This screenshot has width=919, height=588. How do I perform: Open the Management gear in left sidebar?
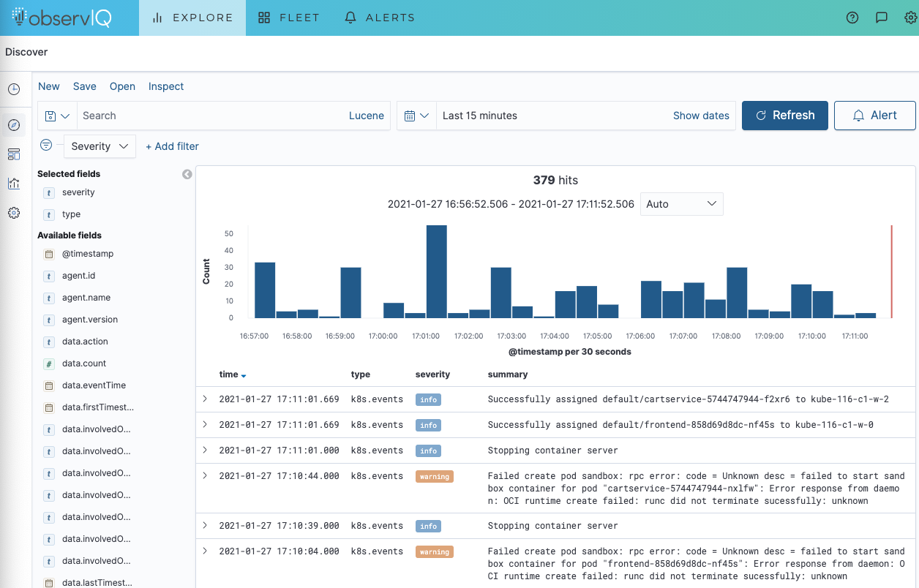14,214
